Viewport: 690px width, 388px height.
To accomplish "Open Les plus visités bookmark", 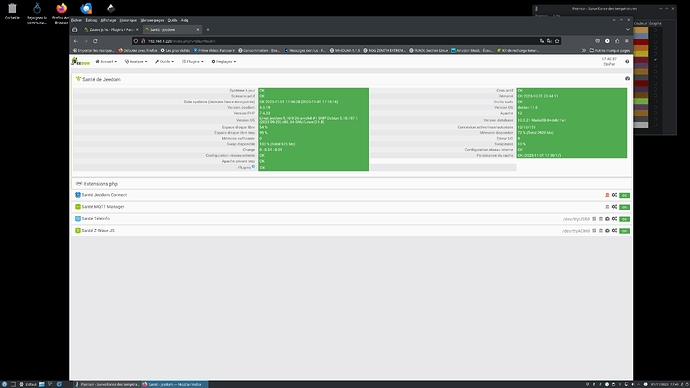I will point(175,50).
